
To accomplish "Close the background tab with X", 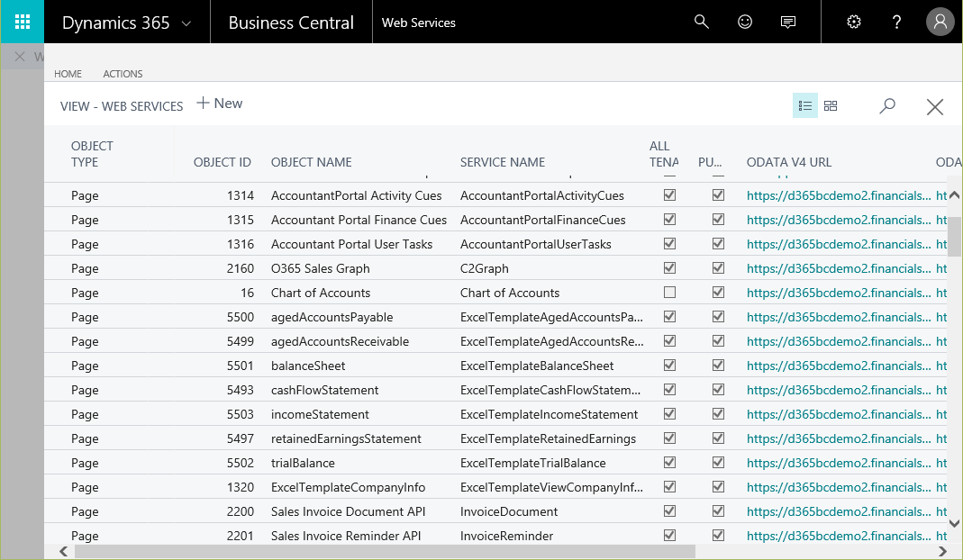I will pyautogui.click(x=20, y=57).
